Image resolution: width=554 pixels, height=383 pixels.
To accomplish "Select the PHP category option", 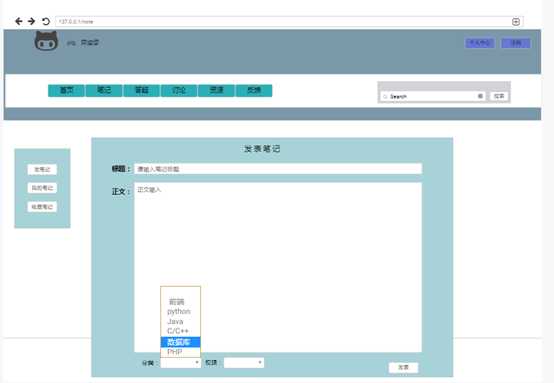I will (x=180, y=352).
